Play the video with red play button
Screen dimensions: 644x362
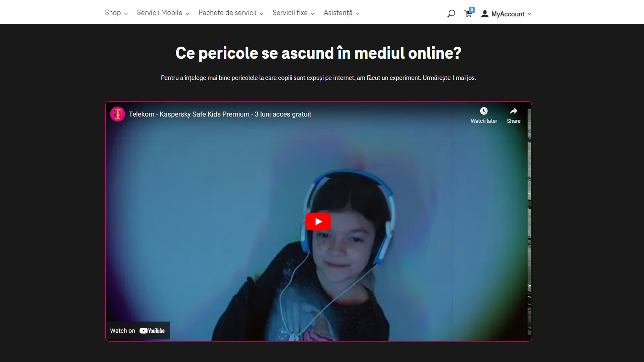pyautogui.click(x=318, y=222)
